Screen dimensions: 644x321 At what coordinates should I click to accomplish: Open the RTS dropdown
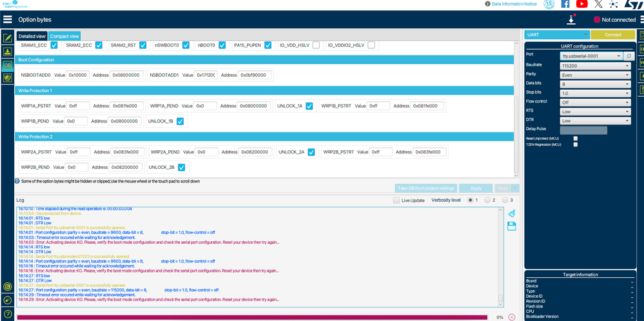coord(595,112)
